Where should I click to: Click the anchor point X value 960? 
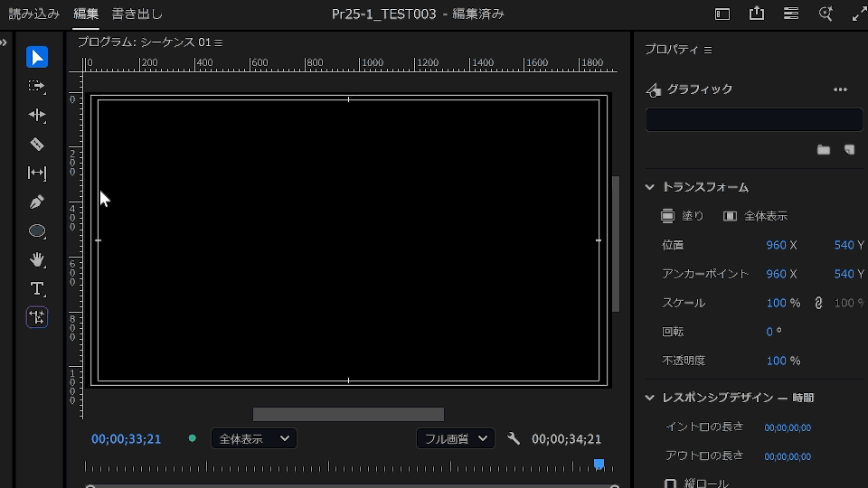(x=776, y=274)
